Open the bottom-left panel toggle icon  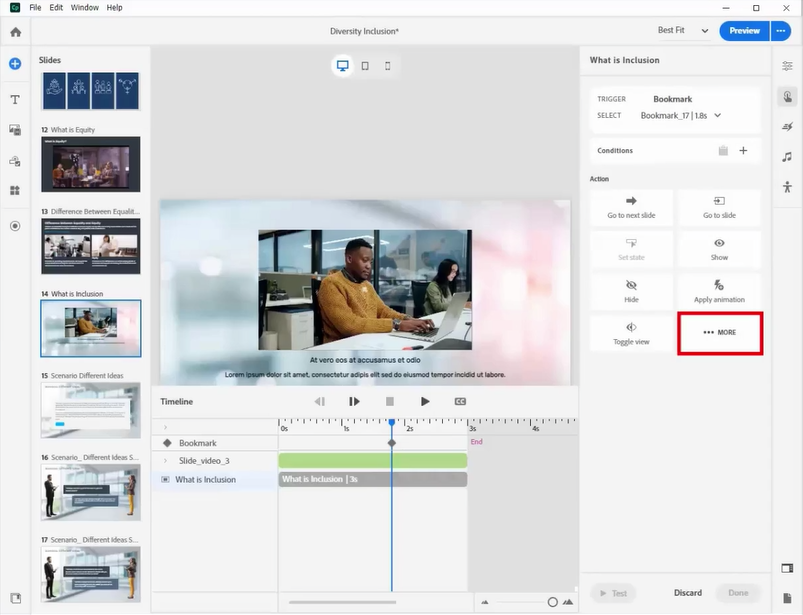click(15, 598)
